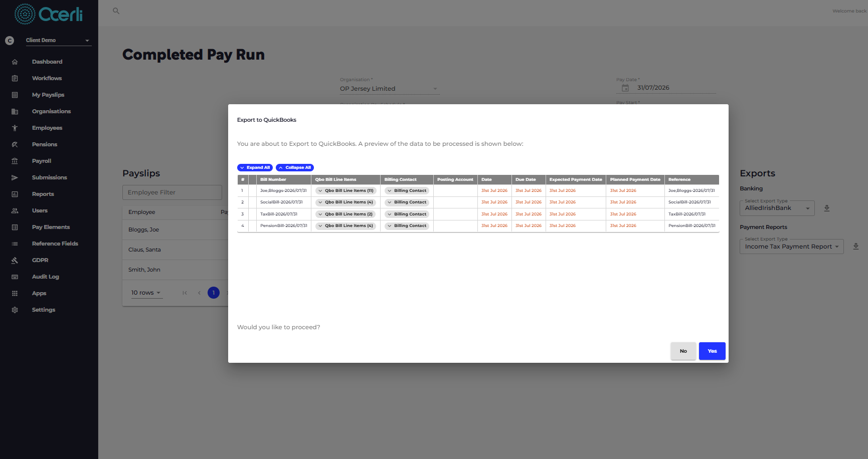Viewport: 868px width, 459px height.
Task: Click the Reference Fields list icon
Action: coord(15,244)
